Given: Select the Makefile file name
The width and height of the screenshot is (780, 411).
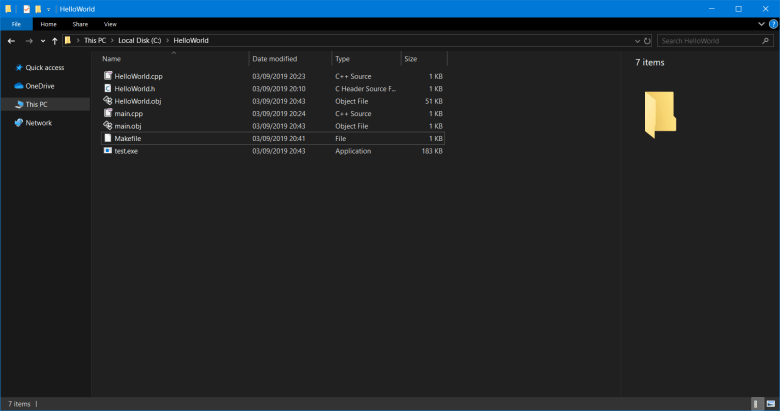Looking at the screenshot, I should 128,138.
